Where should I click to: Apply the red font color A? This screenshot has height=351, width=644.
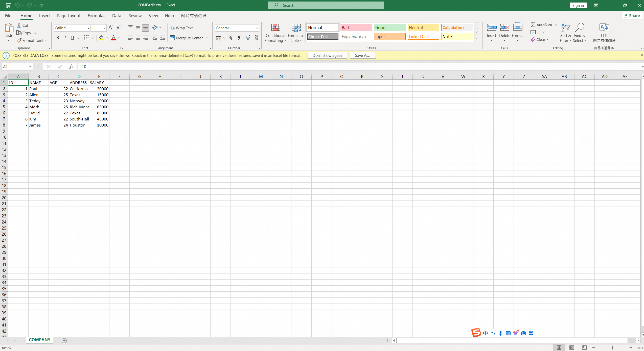coord(113,38)
